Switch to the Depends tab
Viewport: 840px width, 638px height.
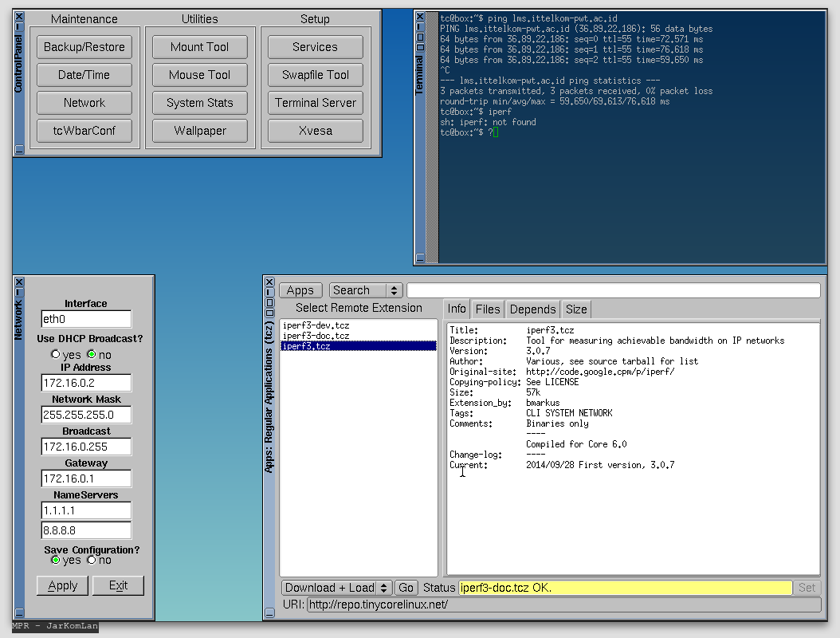tap(532, 309)
